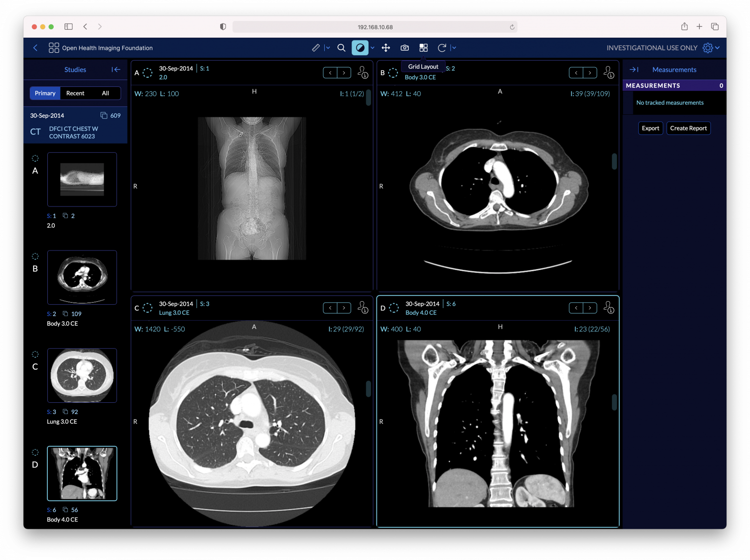The image size is (750, 560).
Task: Click the reset rotate view icon
Action: [442, 48]
